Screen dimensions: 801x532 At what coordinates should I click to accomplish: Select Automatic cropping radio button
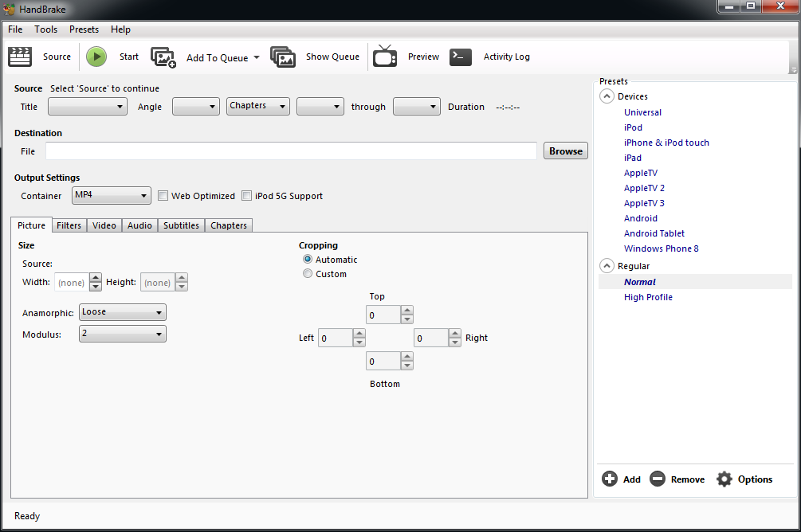tap(308, 260)
